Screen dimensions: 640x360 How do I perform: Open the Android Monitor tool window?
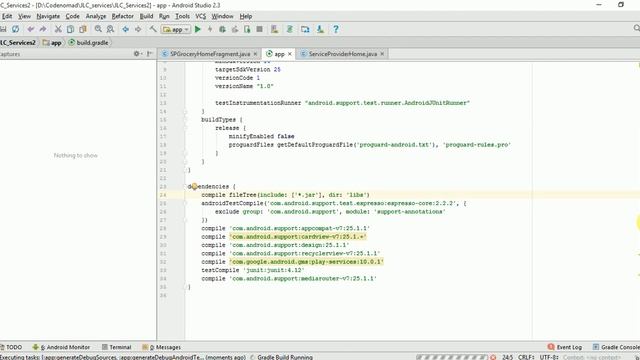pos(61,347)
